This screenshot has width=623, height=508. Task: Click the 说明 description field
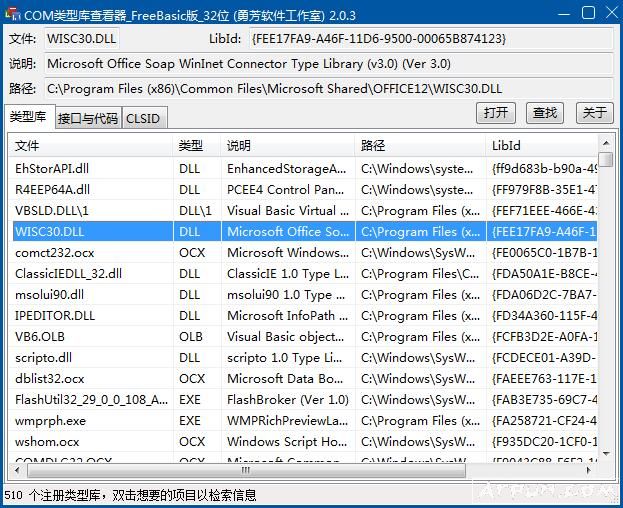(329, 64)
